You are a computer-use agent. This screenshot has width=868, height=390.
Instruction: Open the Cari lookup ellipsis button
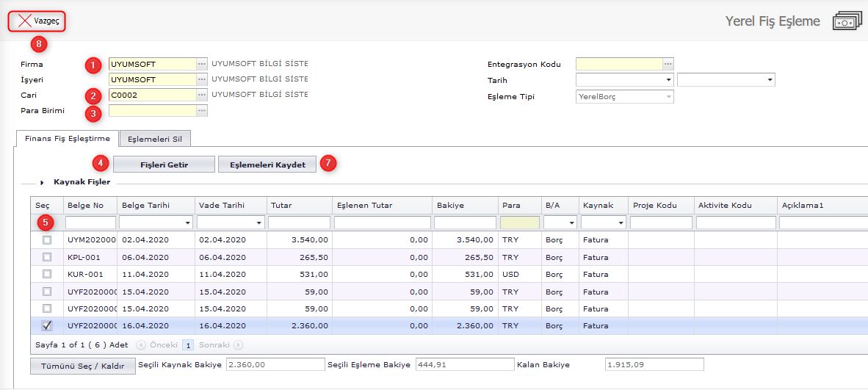[x=202, y=95]
